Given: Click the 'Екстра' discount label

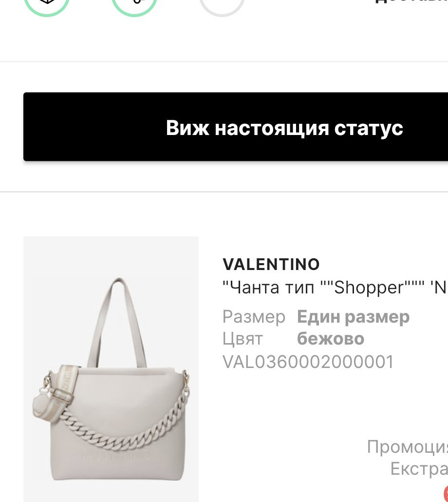Looking at the screenshot, I should tap(419, 469).
